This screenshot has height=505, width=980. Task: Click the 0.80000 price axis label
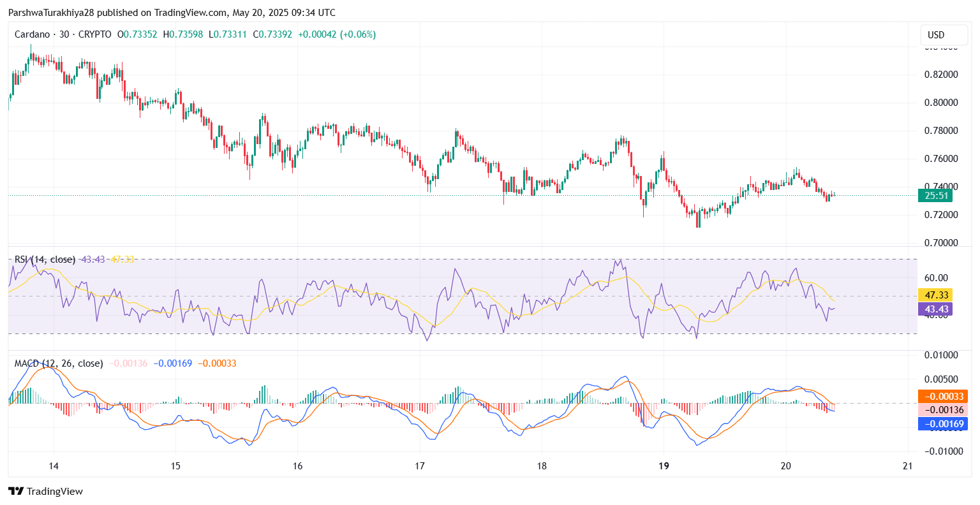(940, 103)
